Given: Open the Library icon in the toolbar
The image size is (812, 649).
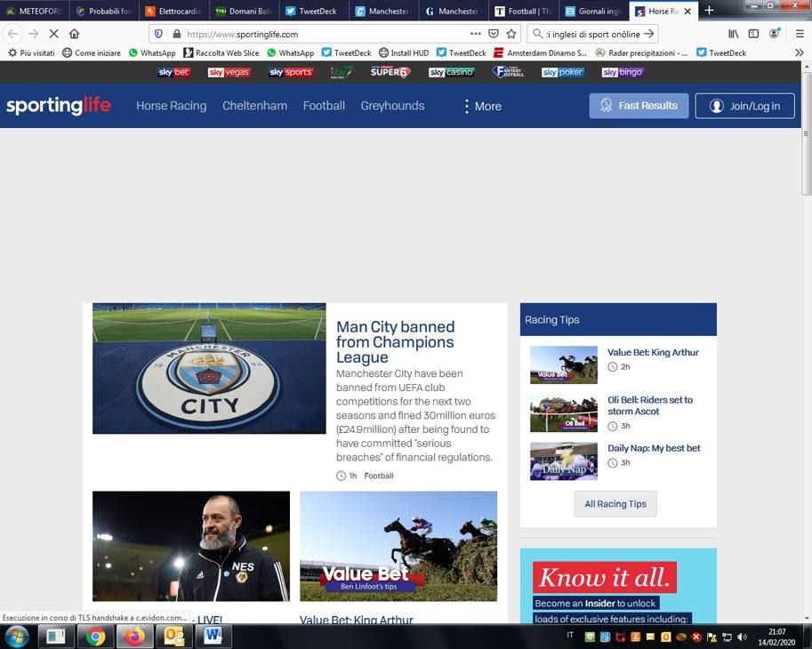Looking at the screenshot, I should [x=733, y=34].
